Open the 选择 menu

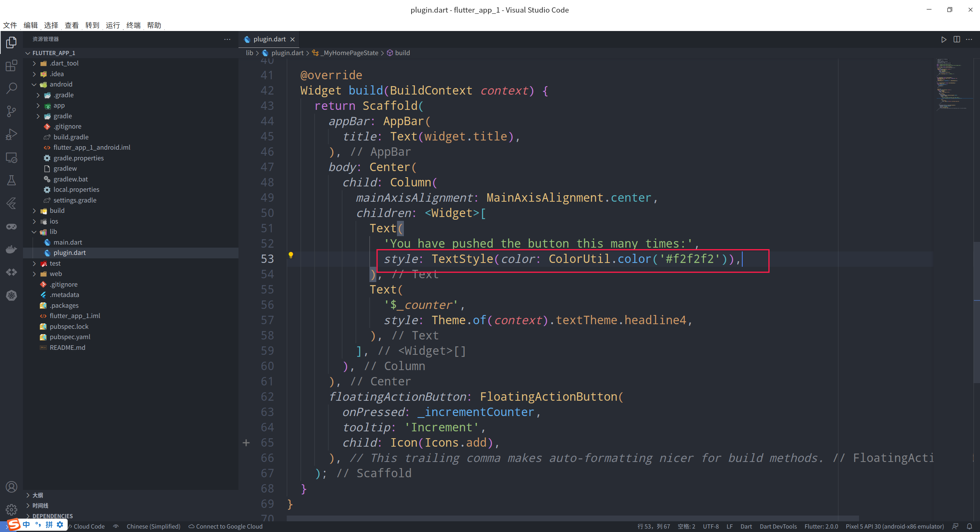point(51,25)
